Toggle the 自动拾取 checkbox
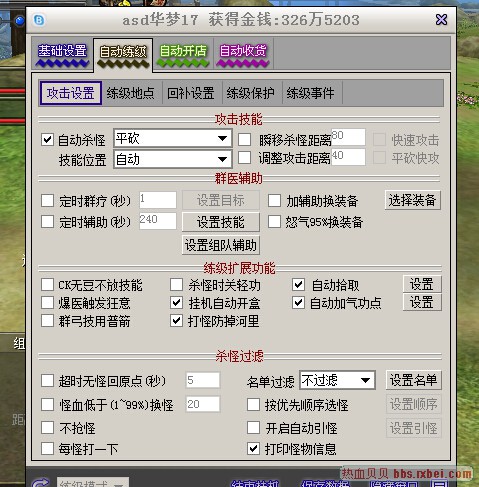The height and width of the screenshot is (487, 479). pos(298,285)
